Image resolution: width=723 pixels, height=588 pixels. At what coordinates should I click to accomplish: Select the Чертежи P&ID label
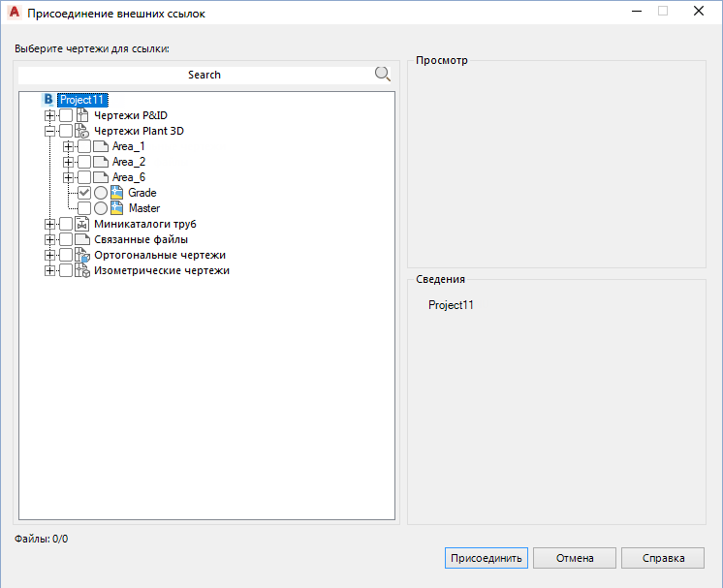click(131, 115)
